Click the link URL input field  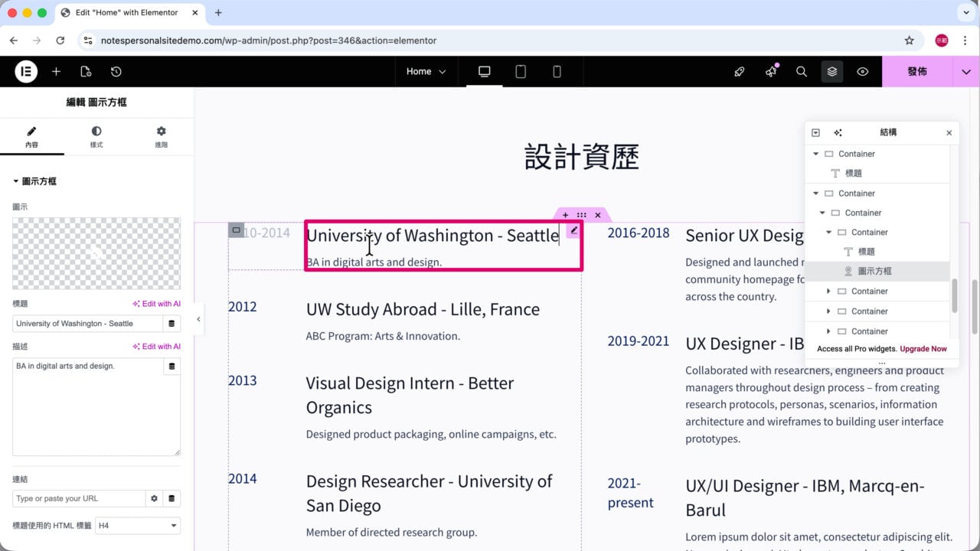pyautogui.click(x=79, y=498)
